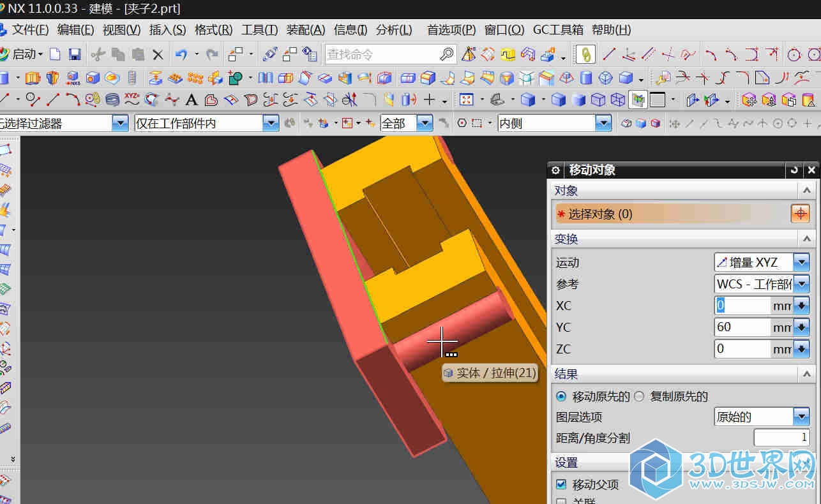
Task: Click the Cut scissors icon
Action: pyautogui.click(x=98, y=54)
